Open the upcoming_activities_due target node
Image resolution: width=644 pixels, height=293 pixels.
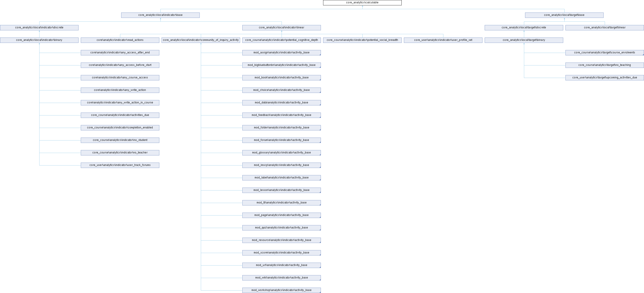[604, 77]
